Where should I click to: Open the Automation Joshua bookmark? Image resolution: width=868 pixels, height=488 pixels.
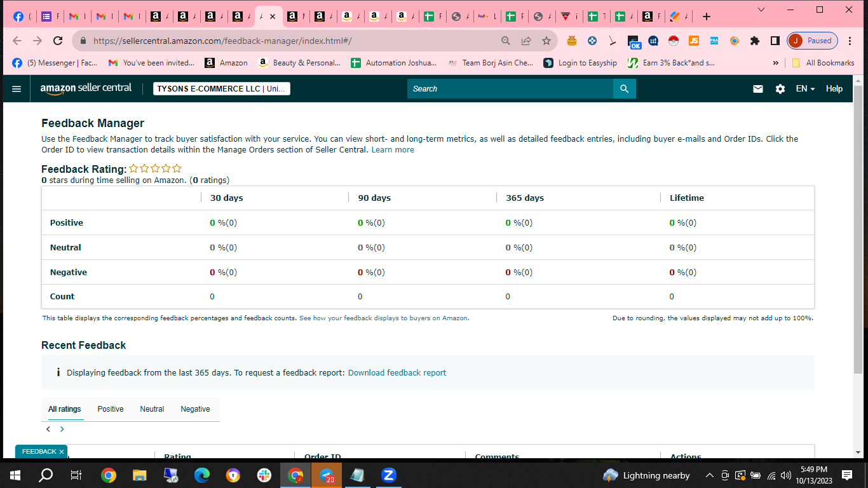point(393,63)
